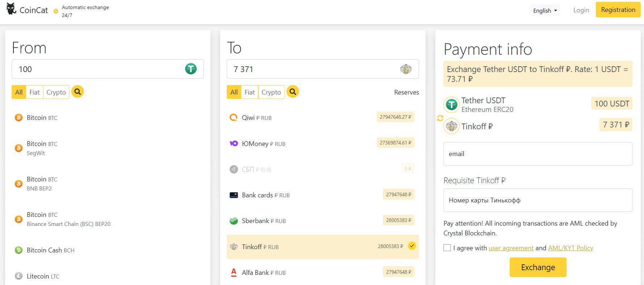This screenshot has height=285, width=644.
Task: Open the user agreement link
Action: (x=511, y=248)
